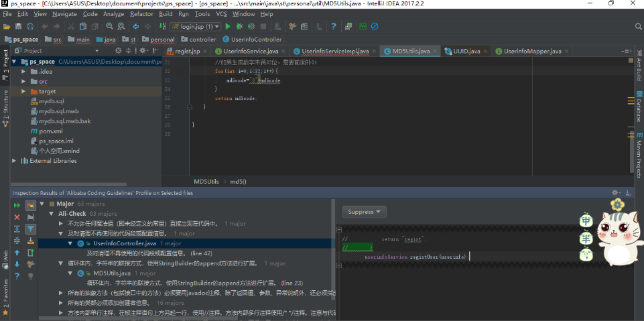Switch to the UserinfoMapper.java tab
Viewport: 644px width, 321px height.
pos(532,52)
